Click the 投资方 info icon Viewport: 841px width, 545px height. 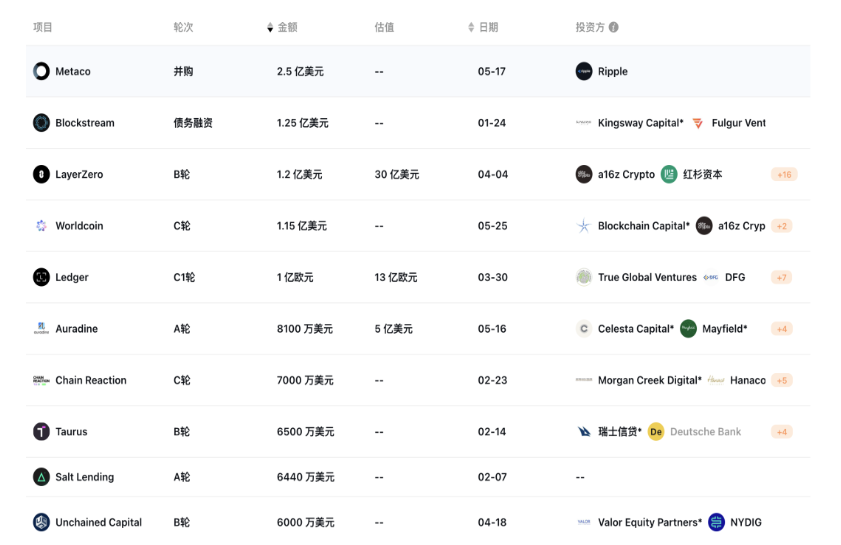click(614, 27)
